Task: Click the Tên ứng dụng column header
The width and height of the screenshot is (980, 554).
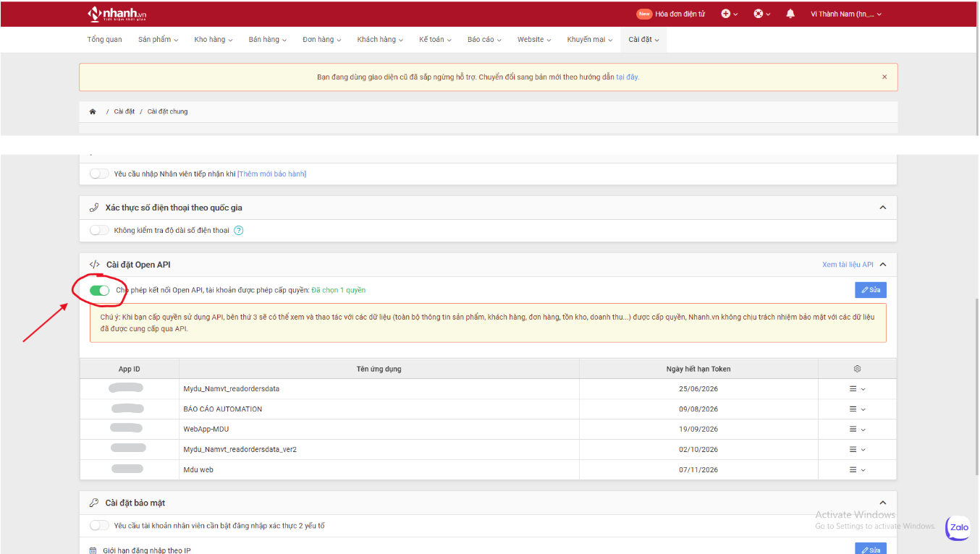Action: click(379, 369)
